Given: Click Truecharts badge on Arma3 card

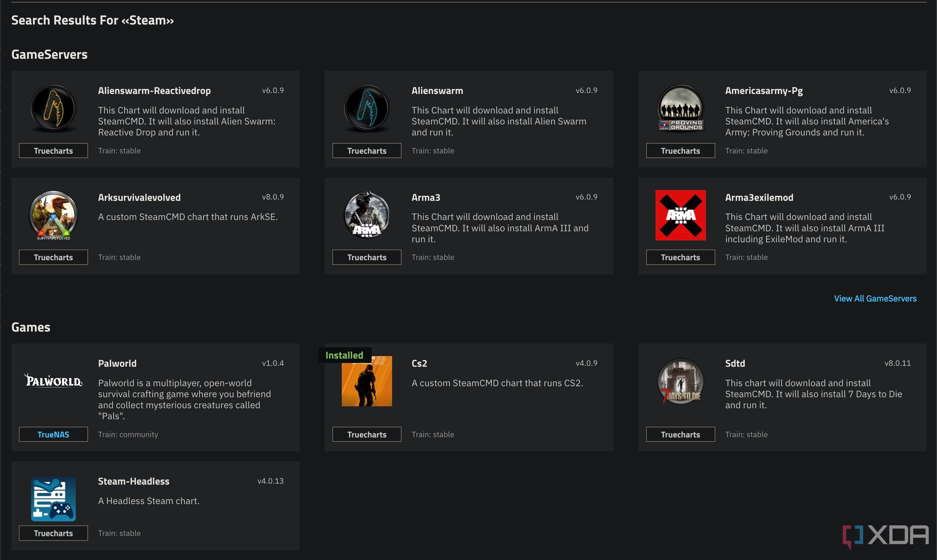Looking at the screenshot, I should click(x=367, y=257).
